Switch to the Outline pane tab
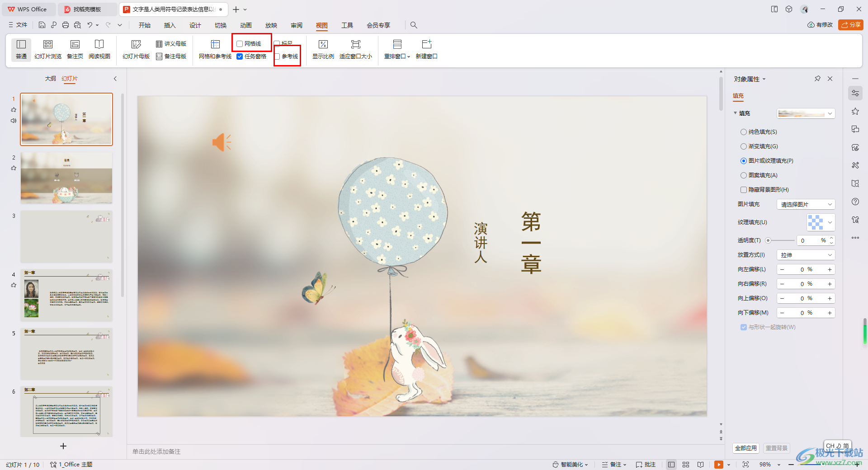The width and height of the screenshot is (868, 470). pos(50,79)
